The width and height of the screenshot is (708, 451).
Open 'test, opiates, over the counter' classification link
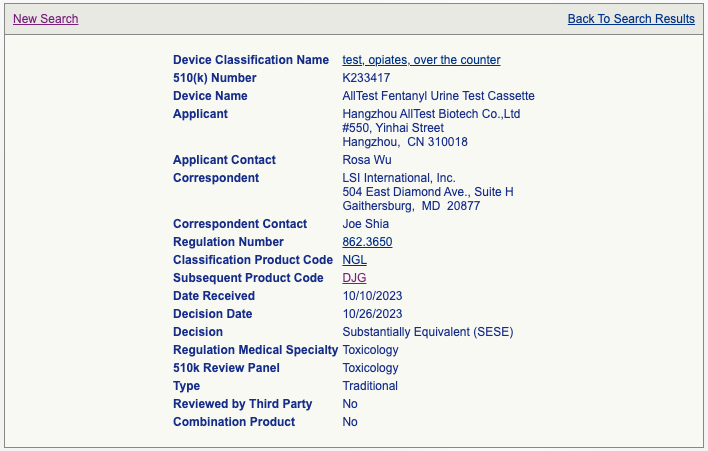click(x=421, y=60)
